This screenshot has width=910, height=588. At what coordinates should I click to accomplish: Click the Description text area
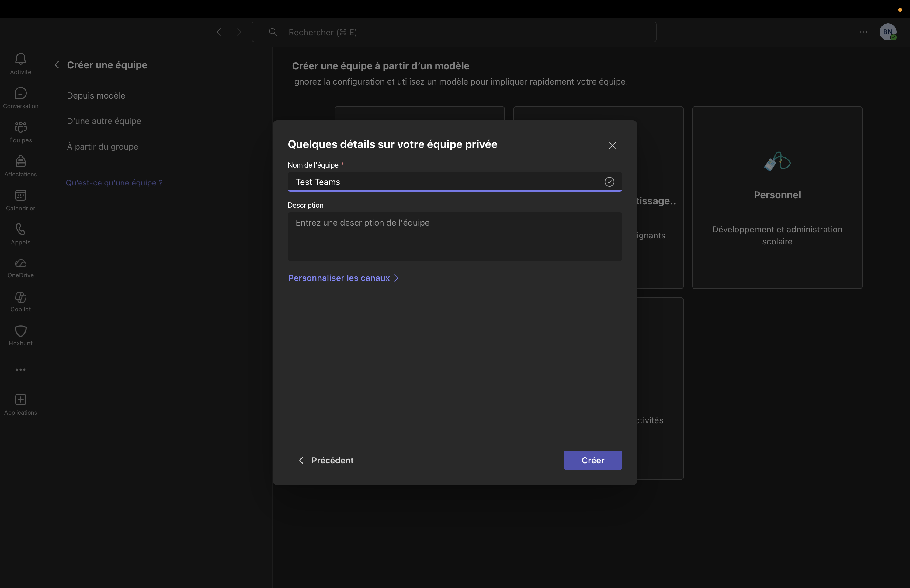[454, 236]
